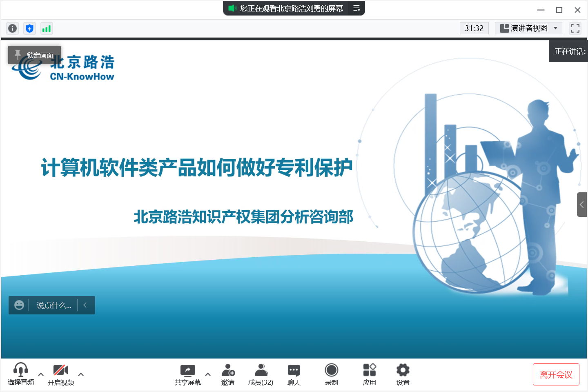This screenshot has width=588, height=392.
Task: Expand the video options caret
Action: tap(81, 374)
